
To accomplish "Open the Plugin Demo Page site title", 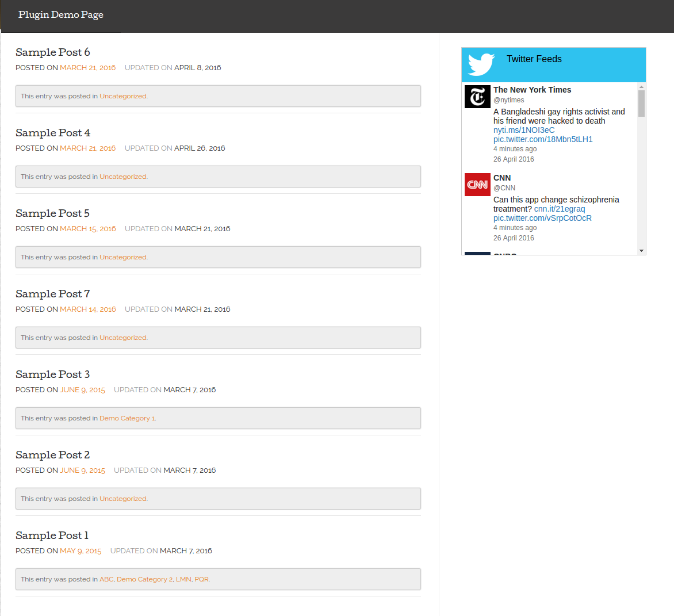I will (x=60, y=14).
